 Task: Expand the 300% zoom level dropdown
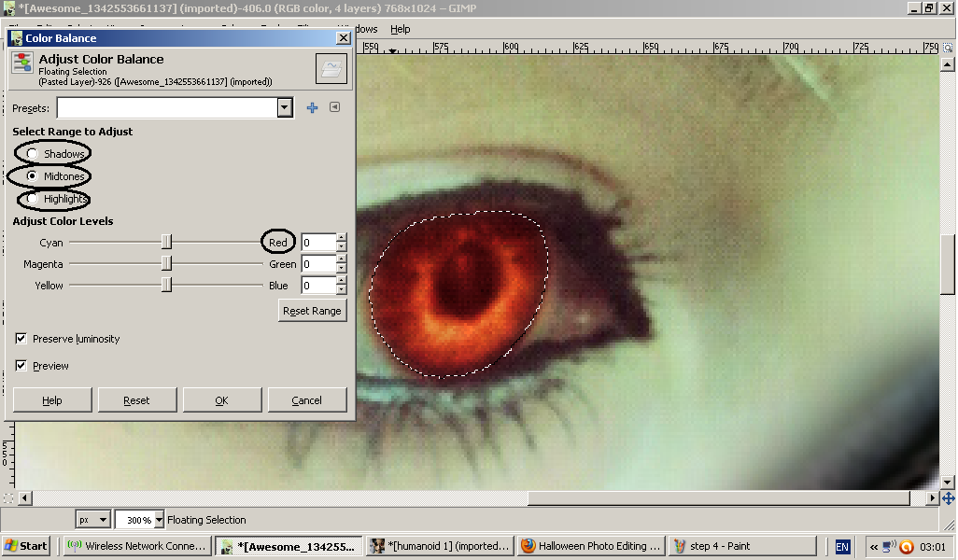pos(159,520)
